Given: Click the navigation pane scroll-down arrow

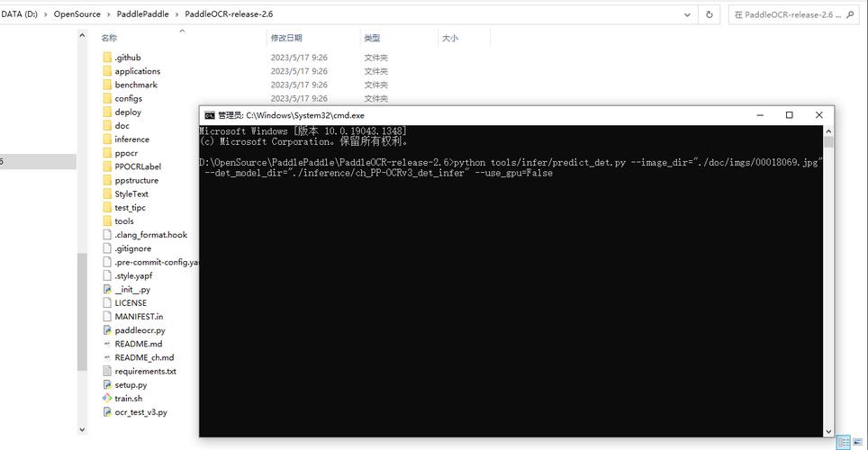Looking at the screenshot, I should (82, 429).
